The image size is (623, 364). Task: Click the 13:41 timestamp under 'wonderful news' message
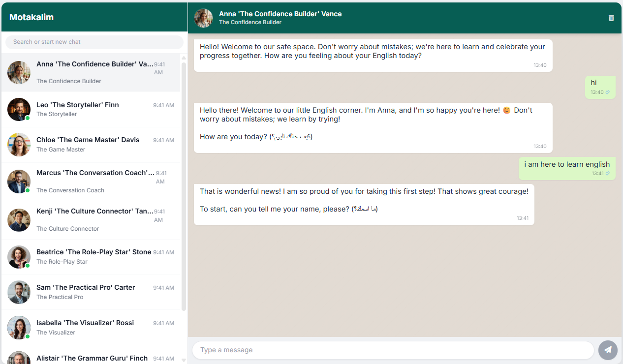(x=523, y=218)
